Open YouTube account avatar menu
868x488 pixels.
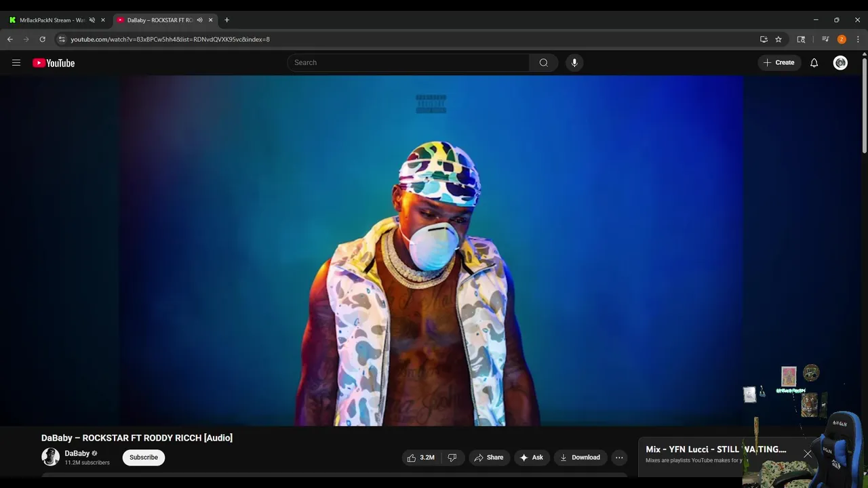(x=840, y=62)
